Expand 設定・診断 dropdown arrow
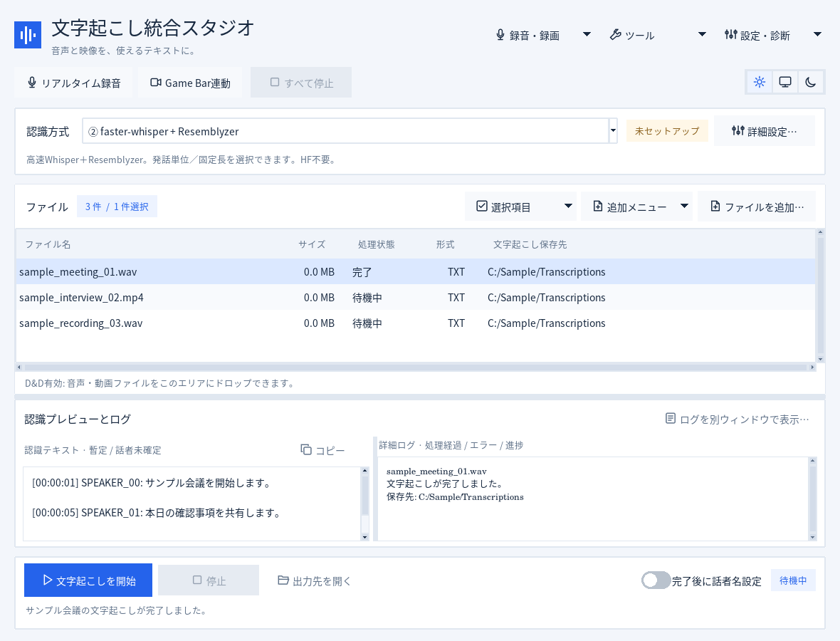This screenshot has height=641, width=840. click(817, 35)
